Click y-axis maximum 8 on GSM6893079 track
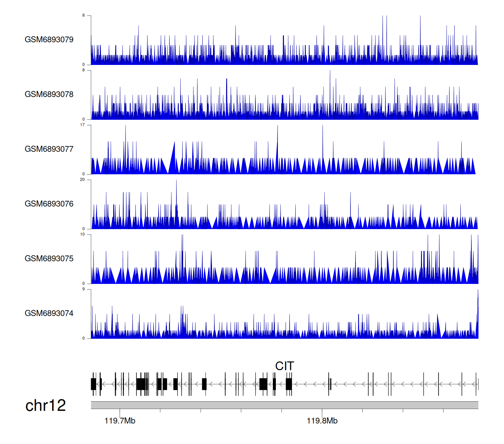This screenshot has width=504, height=444. point(84,15)
